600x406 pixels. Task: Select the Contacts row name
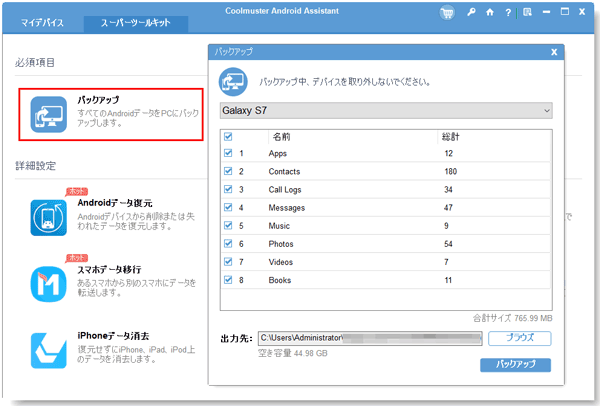tap(284, 171)
